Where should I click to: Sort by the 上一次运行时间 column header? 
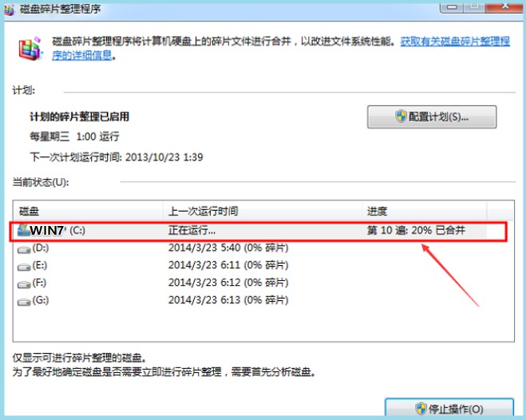pyautogui.click(x=263, y=211)
